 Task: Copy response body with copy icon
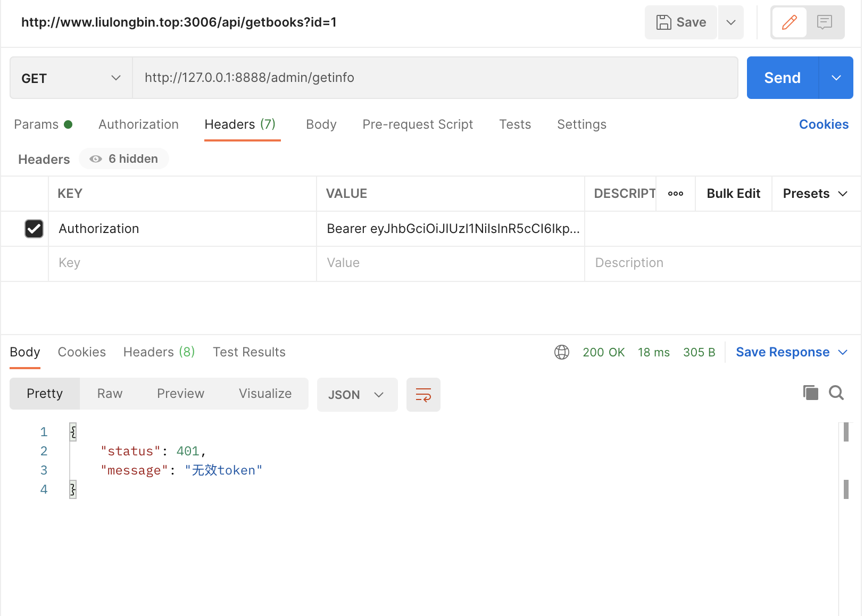pos(810,393)
